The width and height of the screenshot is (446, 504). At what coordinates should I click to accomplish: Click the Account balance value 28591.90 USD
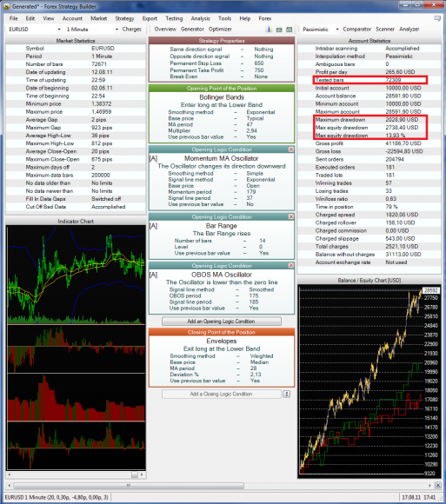(403, 96)
